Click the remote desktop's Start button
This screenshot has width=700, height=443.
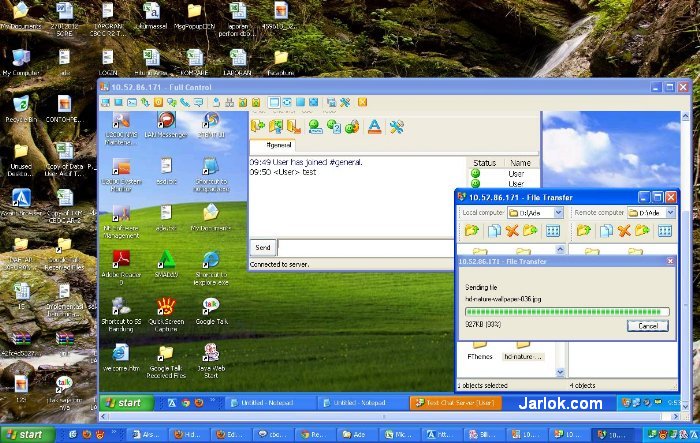(x=124, y=403)
